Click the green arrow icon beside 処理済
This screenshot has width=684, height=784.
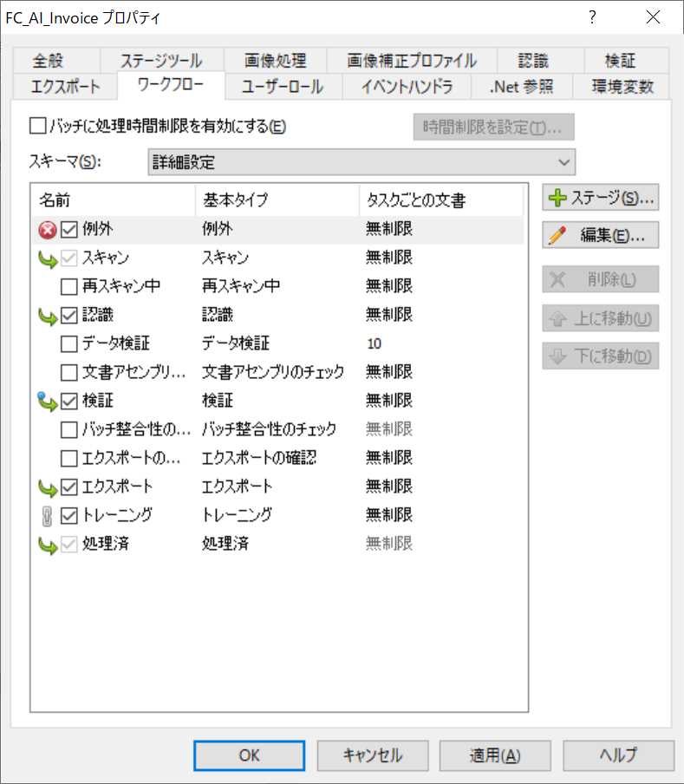48,545
